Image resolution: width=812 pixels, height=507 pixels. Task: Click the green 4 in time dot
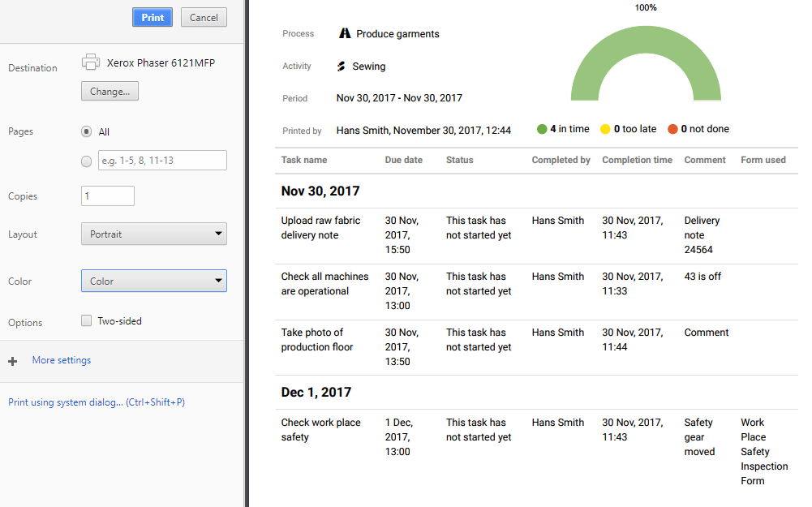click(x=542, y=129)
